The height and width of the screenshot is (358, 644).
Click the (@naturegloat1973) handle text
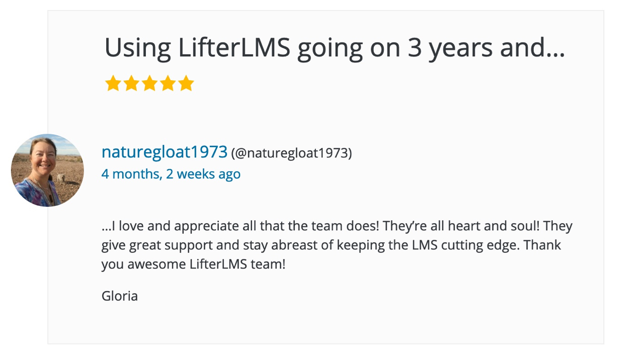click(291, 153)
